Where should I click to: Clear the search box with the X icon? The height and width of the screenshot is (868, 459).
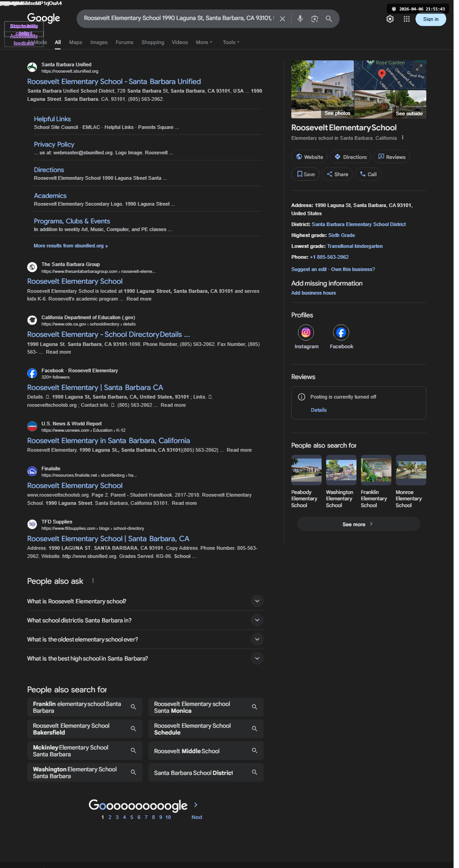283,19
